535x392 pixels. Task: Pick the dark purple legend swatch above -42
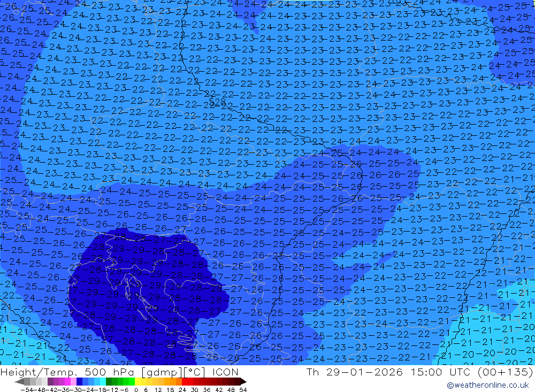[50, 381]
